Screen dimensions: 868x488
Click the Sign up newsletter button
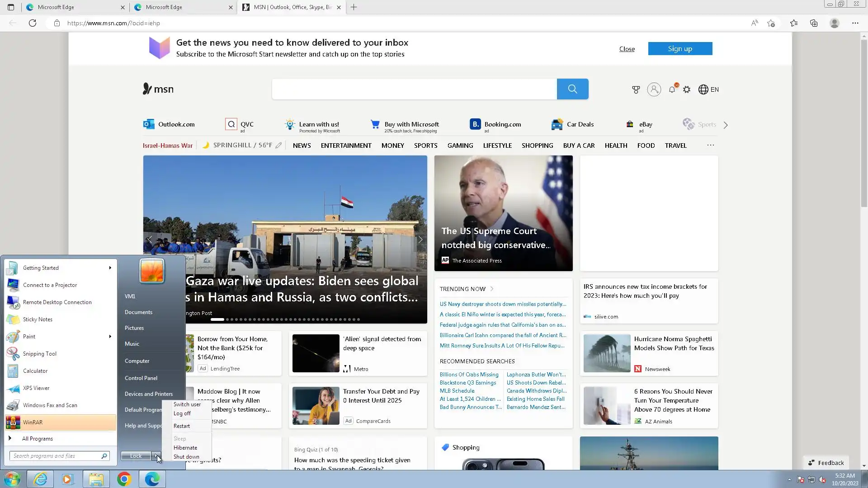[680, 49]
